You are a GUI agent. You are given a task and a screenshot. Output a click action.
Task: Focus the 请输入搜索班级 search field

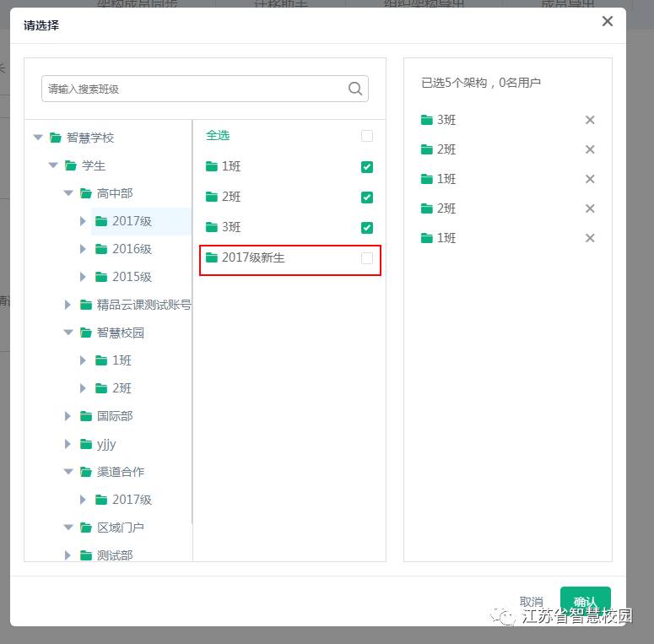(x=205, y=89)
